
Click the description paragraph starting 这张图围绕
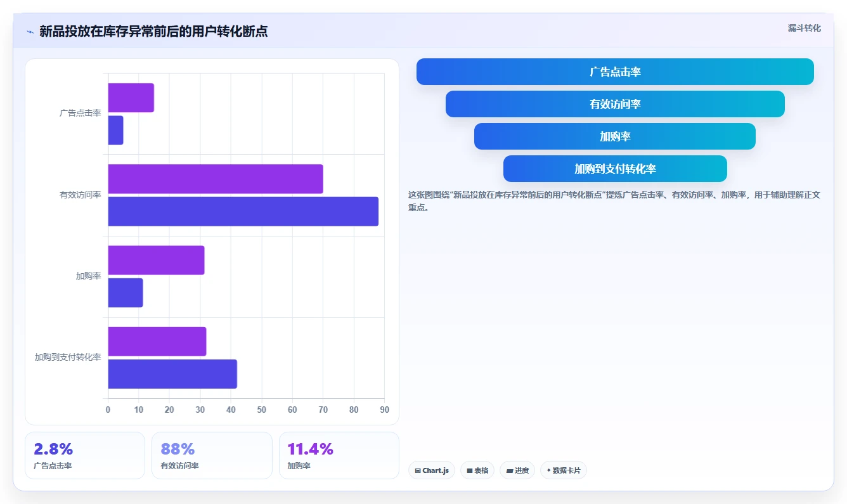614,201
